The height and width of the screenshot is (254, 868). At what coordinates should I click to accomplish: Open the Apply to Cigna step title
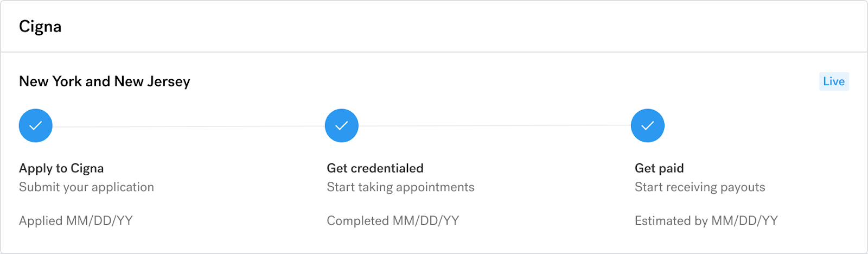61,168
